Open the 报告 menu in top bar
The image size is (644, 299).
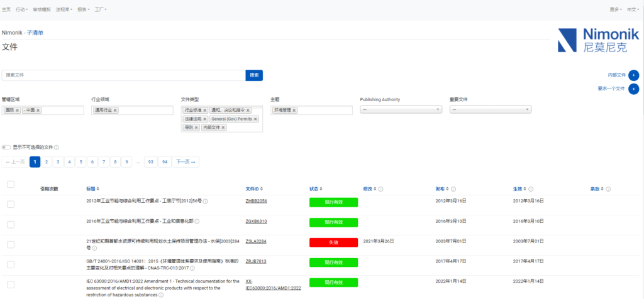(x=83, y=10)
